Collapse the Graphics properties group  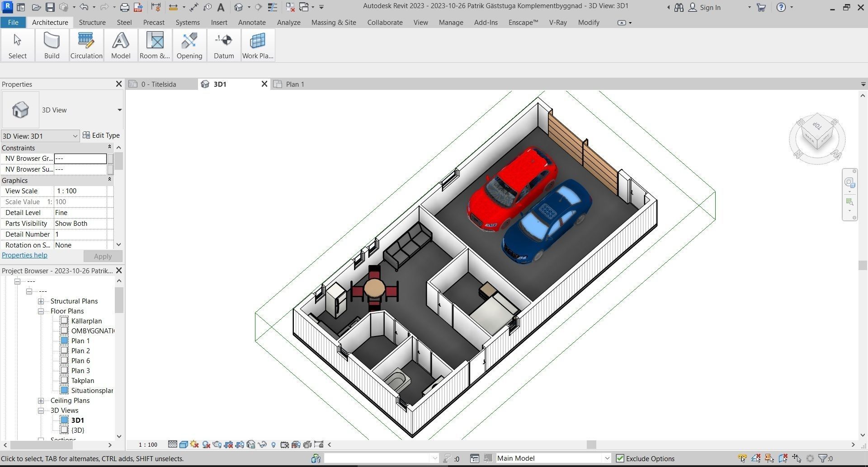[x=109, y=180]
